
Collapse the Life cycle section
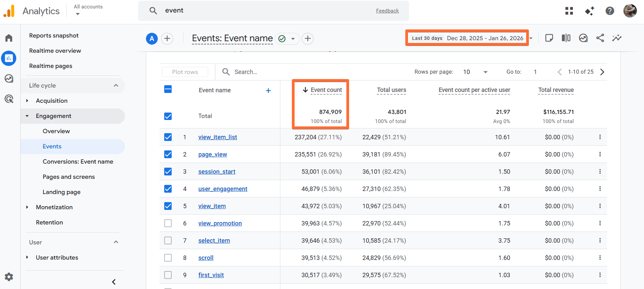116,86
